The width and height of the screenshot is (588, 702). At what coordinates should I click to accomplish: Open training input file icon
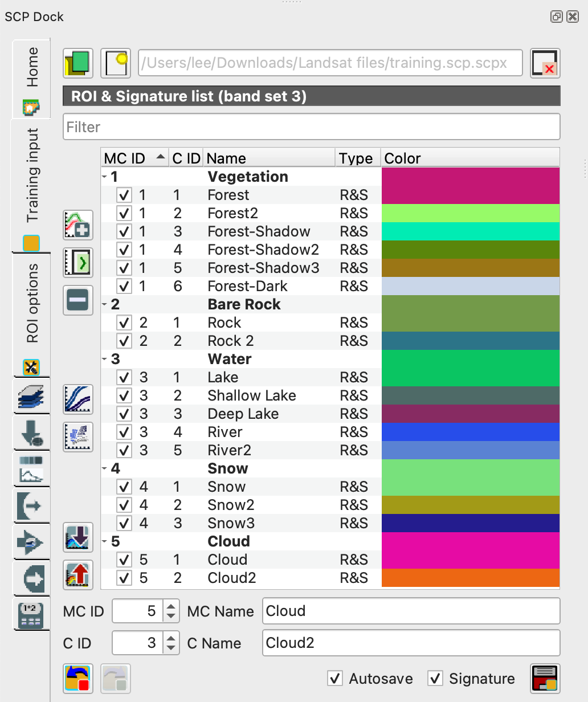(x=78, y=63)
